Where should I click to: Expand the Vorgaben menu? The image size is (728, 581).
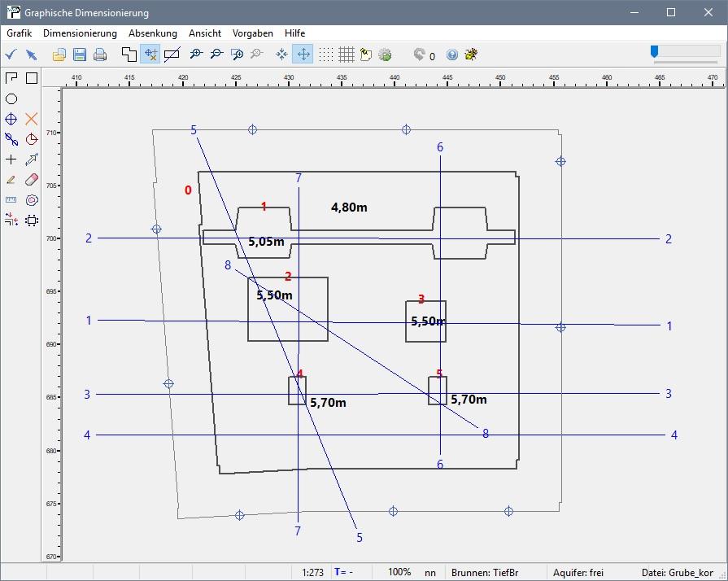252,33
